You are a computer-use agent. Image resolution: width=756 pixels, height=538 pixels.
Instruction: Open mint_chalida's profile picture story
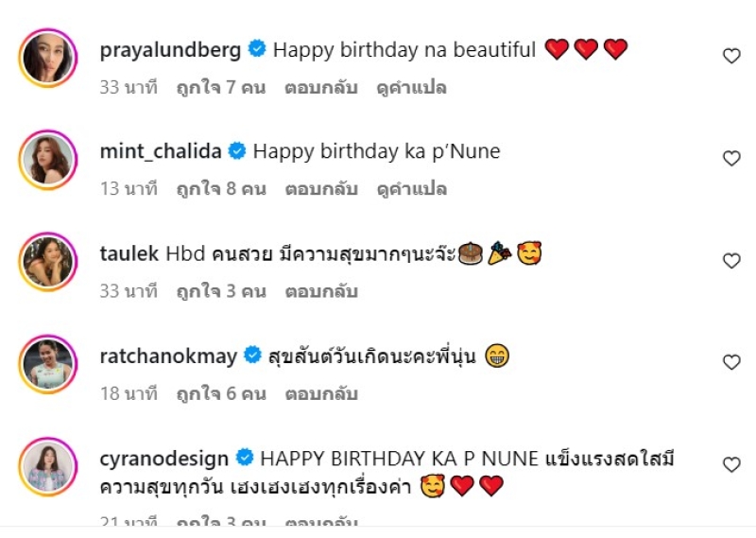(48, 160)
